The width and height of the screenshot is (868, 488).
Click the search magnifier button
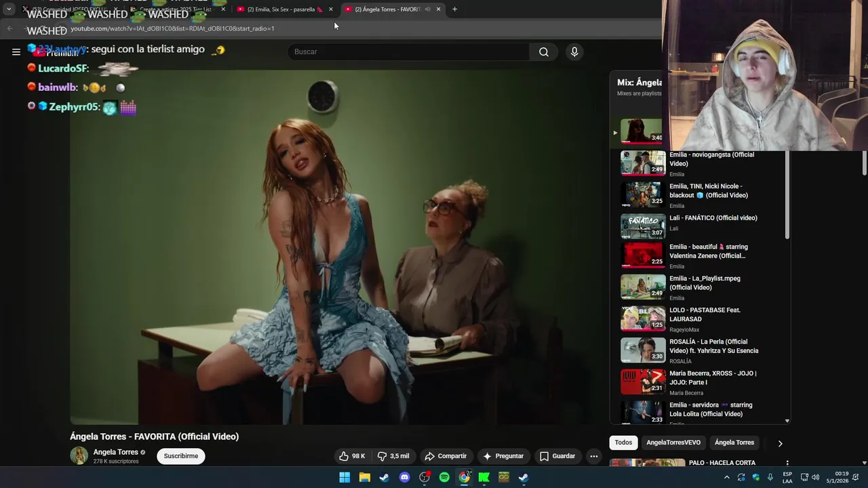coord(544,52)
